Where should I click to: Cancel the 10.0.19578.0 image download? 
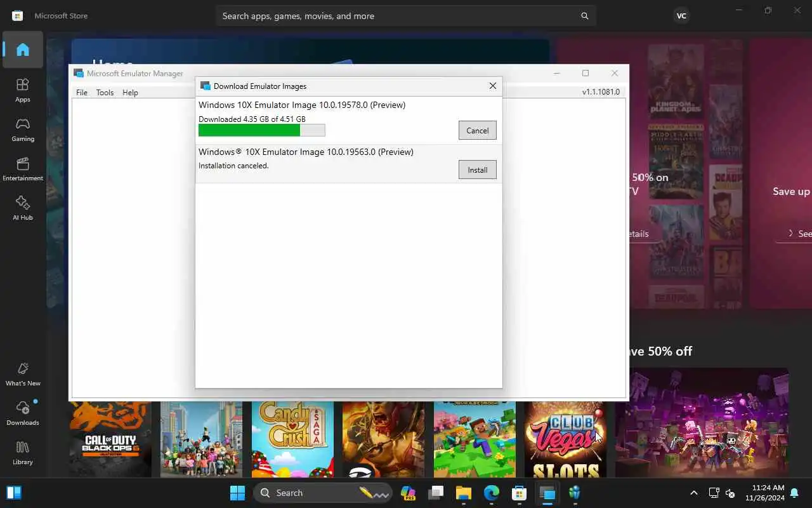coord(477,130)
